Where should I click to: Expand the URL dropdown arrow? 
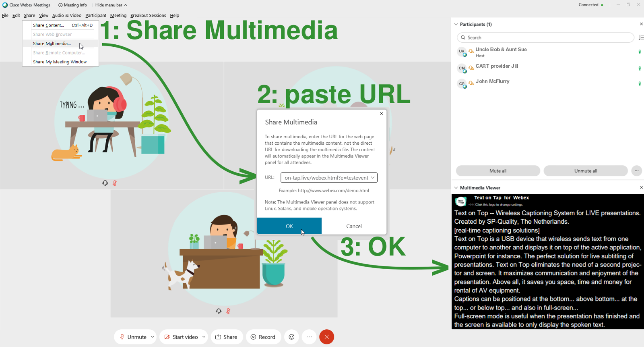coord(373,178)
